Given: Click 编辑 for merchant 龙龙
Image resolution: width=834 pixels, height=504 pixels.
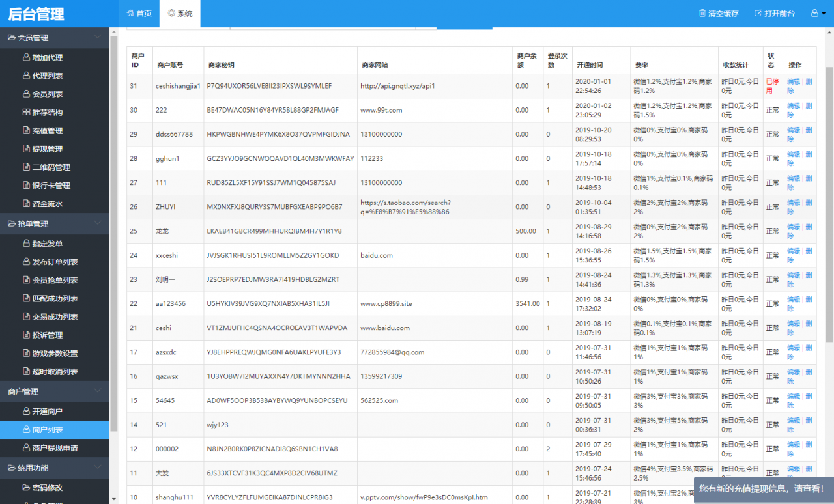Looking at the screenshot, I should tap(794, 227).
